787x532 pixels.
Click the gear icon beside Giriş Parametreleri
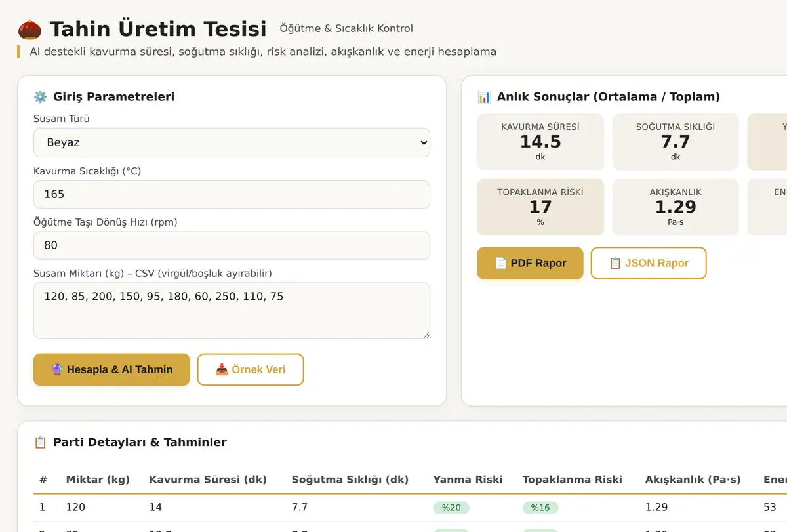tap(41, 97)
